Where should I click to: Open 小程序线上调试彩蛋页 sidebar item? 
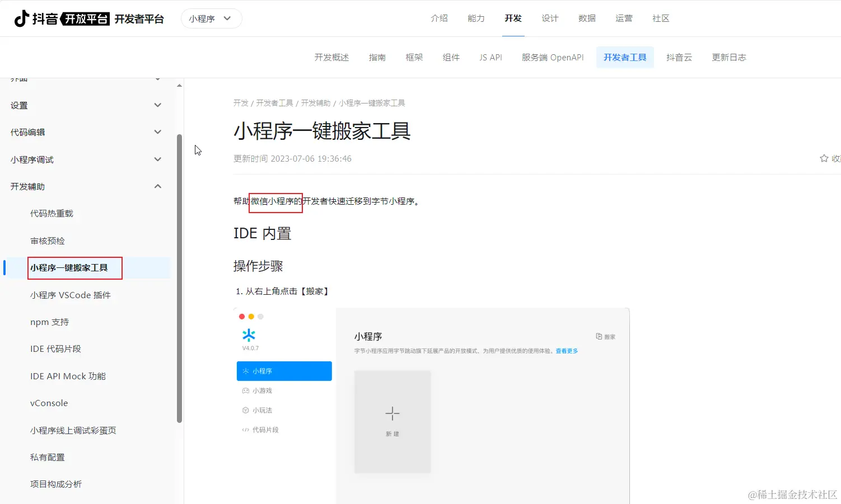click(x=73, y=431)
